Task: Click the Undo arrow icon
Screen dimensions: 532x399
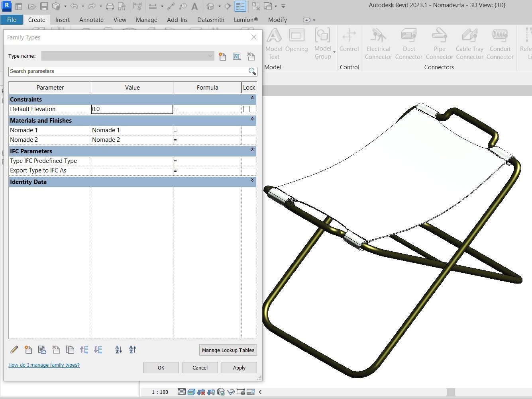Action: coord(74,6)
